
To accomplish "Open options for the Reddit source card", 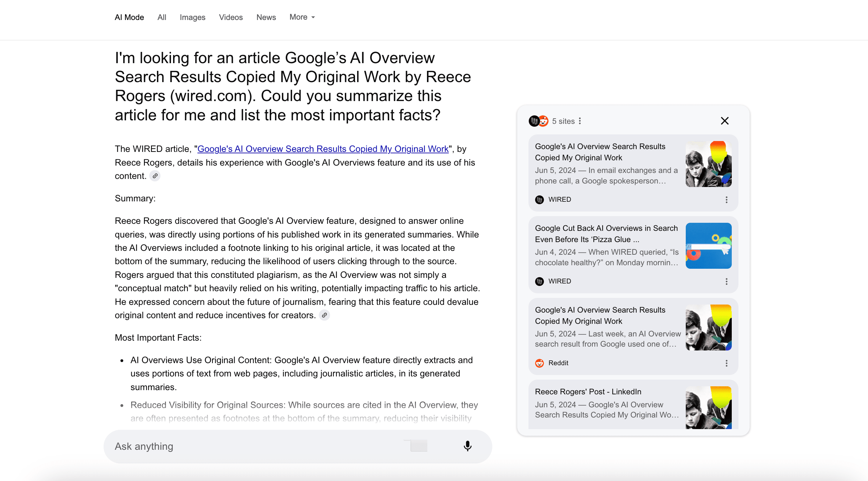I will pos(726,363).
